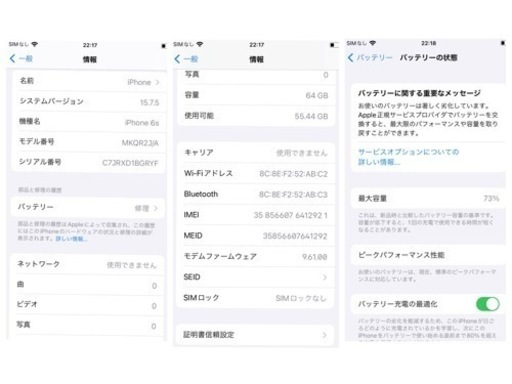
Task: Select Wi-Fiアドレス row
Action: pos(256,173)
